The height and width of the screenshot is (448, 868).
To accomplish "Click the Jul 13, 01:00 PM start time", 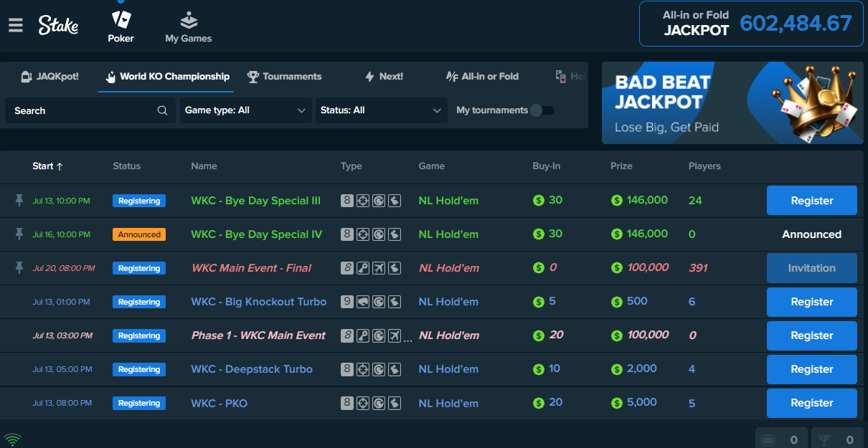I will (61, 302).
